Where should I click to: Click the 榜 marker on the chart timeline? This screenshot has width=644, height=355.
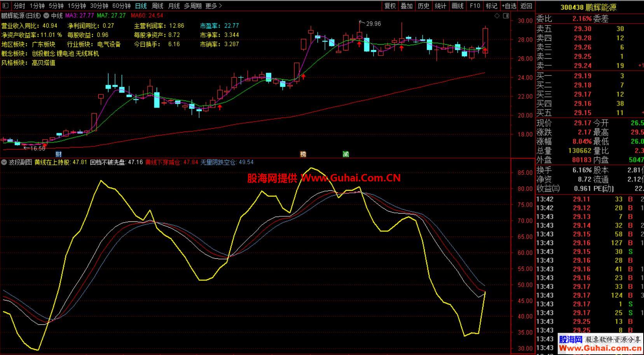pos(303,154)
